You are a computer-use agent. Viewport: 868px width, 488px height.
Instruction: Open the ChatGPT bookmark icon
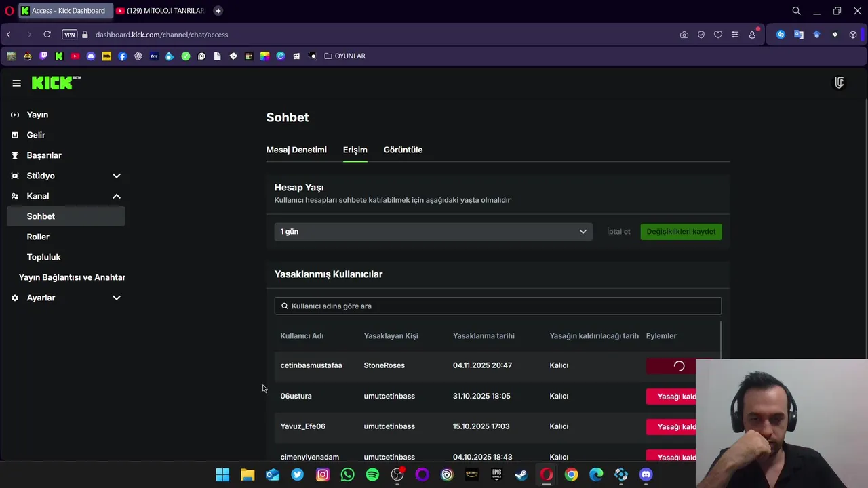pyautogui.click(x=138, y=56)
